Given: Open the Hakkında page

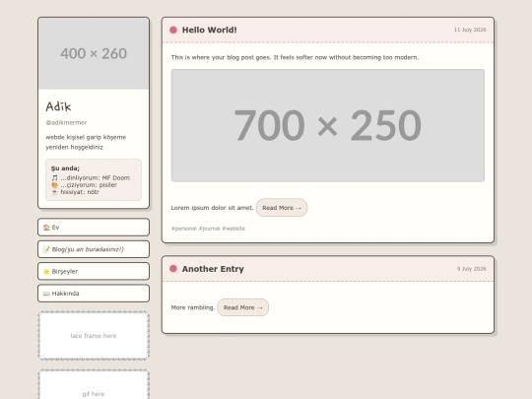Looking at the screenshot, I should pos(94,294).
